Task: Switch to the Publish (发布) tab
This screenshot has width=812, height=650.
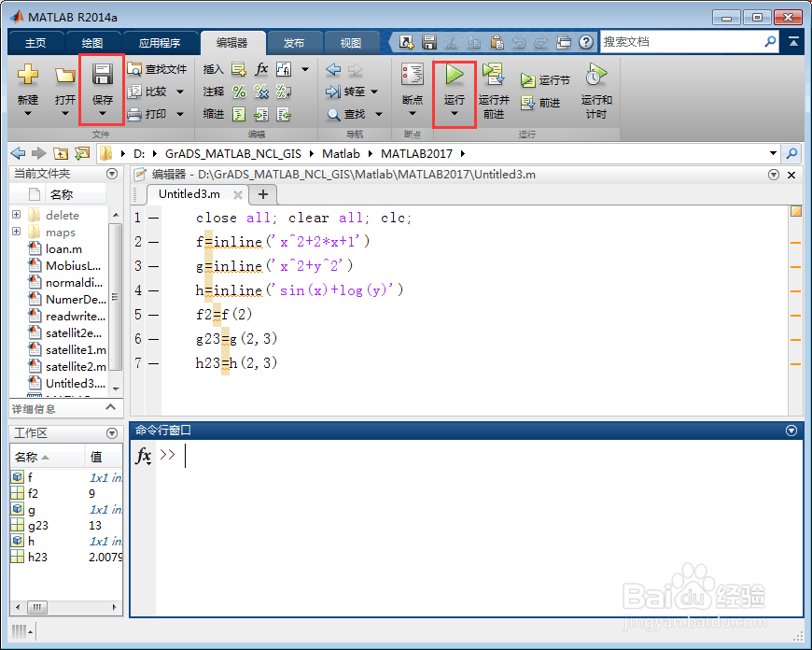Action: pyautogui.click(x=294, y=43)
